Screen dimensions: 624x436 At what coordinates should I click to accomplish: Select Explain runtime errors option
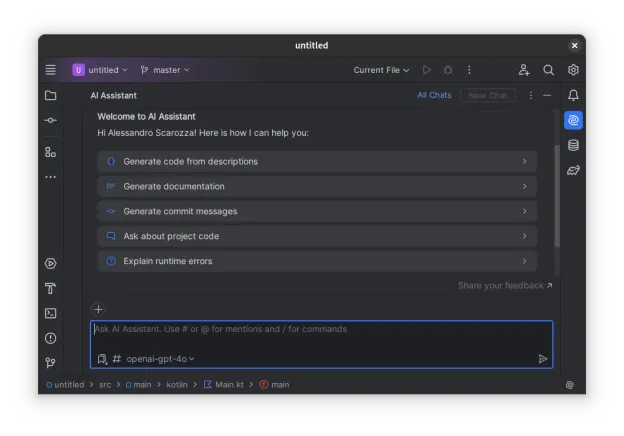tap(317, 261)
